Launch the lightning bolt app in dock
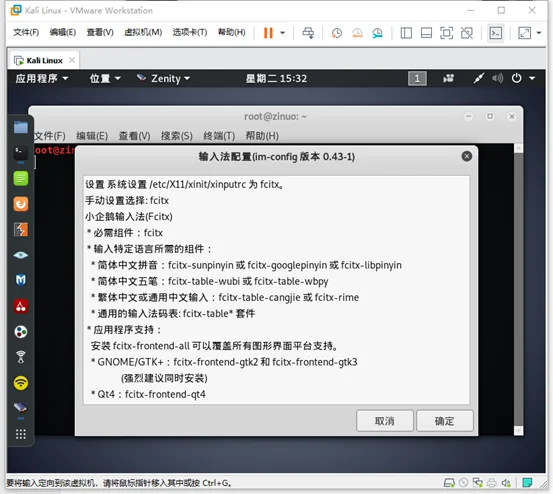 (x=21, y=230)
